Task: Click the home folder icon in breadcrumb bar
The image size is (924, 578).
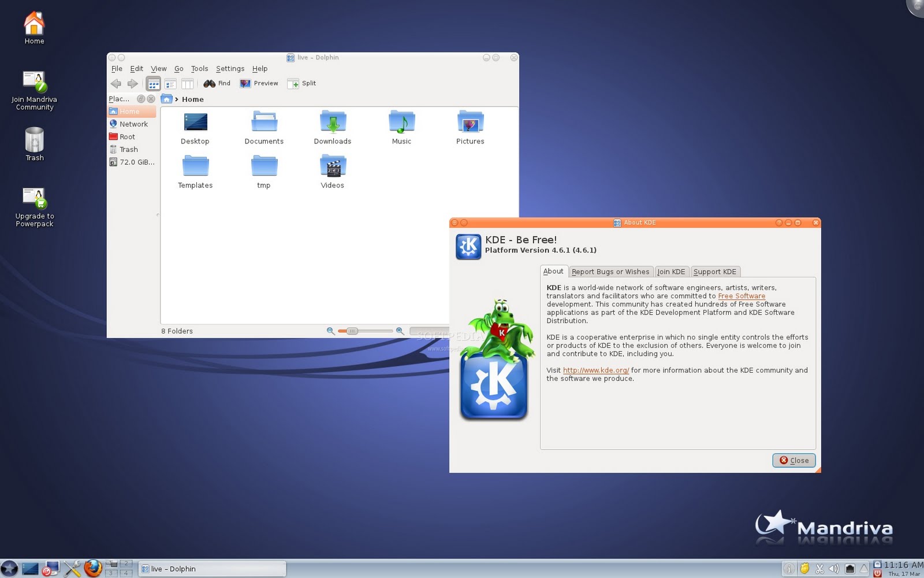Action: point(166,99)
